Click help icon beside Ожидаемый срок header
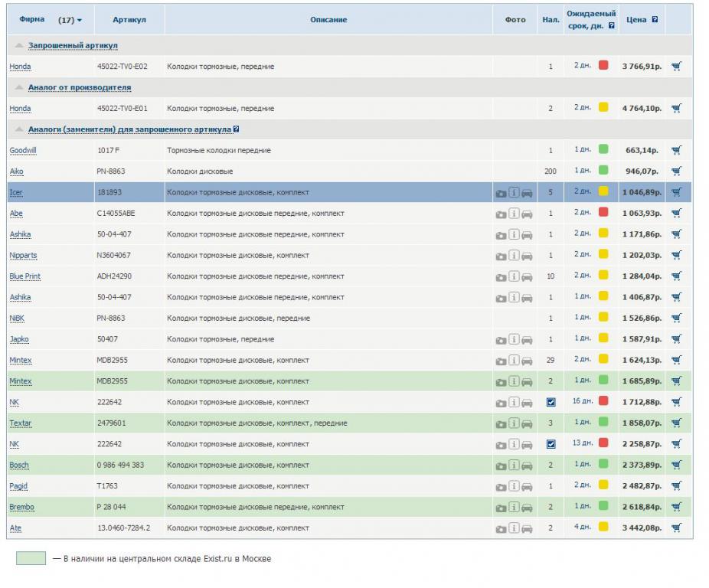Screen dimensions: 709x588 pos(611,26)
